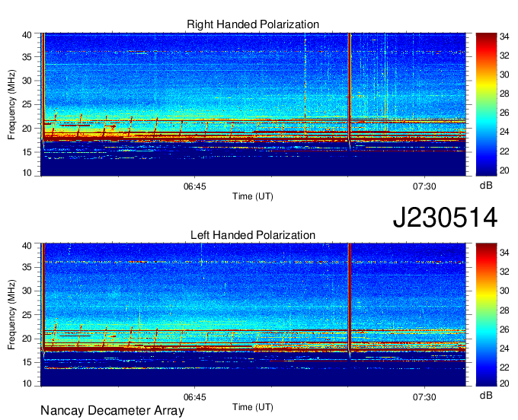Image resolution: width=518 pixels, height=420 pixels.
Task: Click frequency tick "40" on the Left Handed plot
Action: pos(27,246)
